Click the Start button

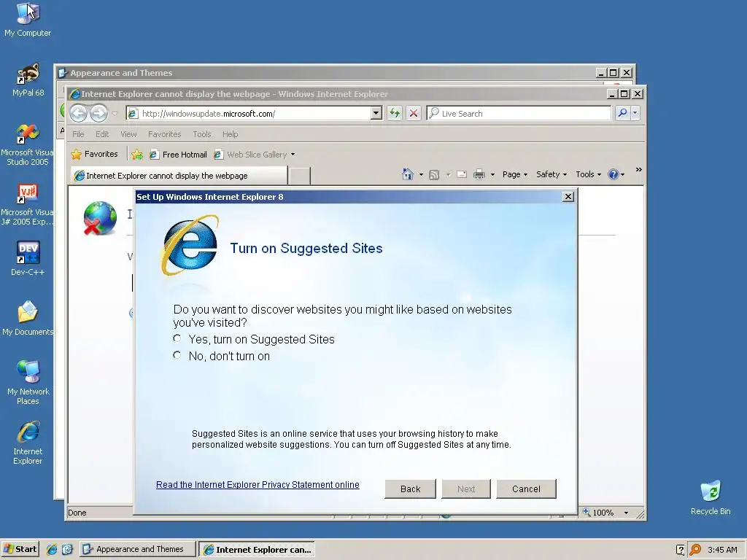20,549
